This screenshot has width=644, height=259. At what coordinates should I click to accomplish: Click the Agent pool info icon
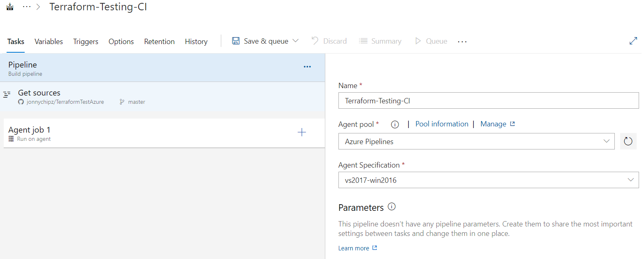click(395, 124)
